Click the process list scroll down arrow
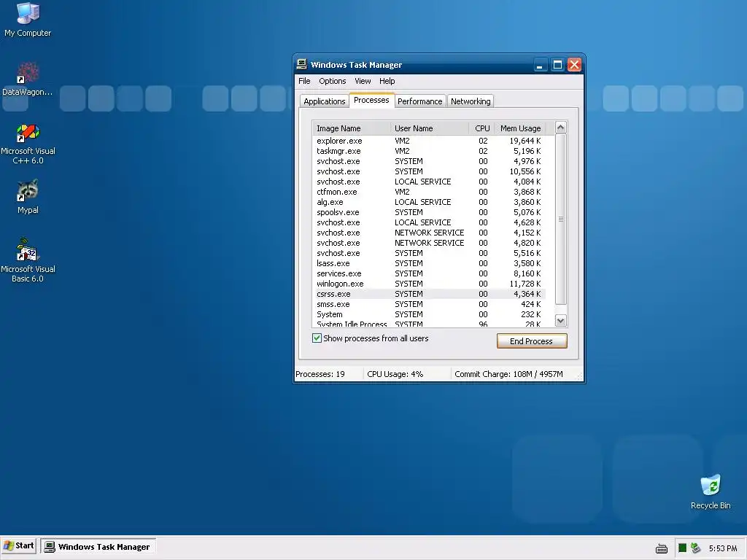 pos(561,321)
